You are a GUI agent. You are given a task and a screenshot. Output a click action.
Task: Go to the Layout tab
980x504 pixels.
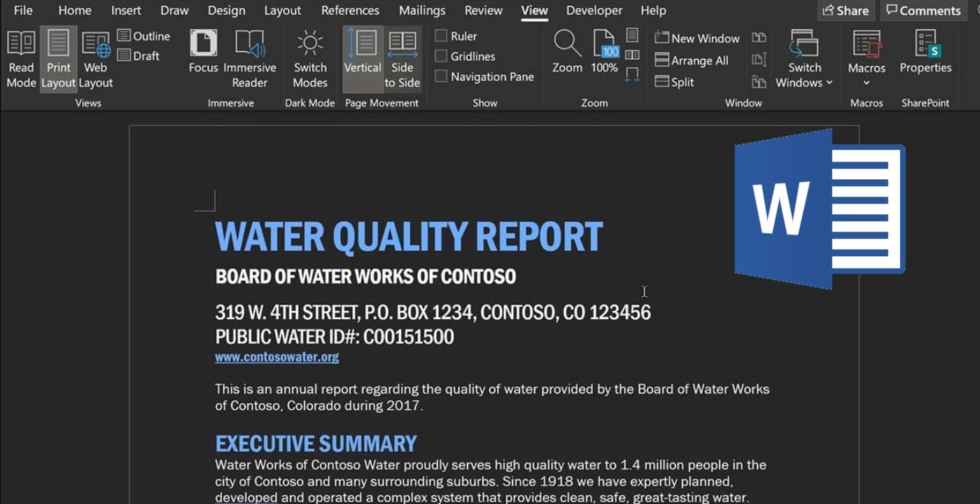[282, 10]
